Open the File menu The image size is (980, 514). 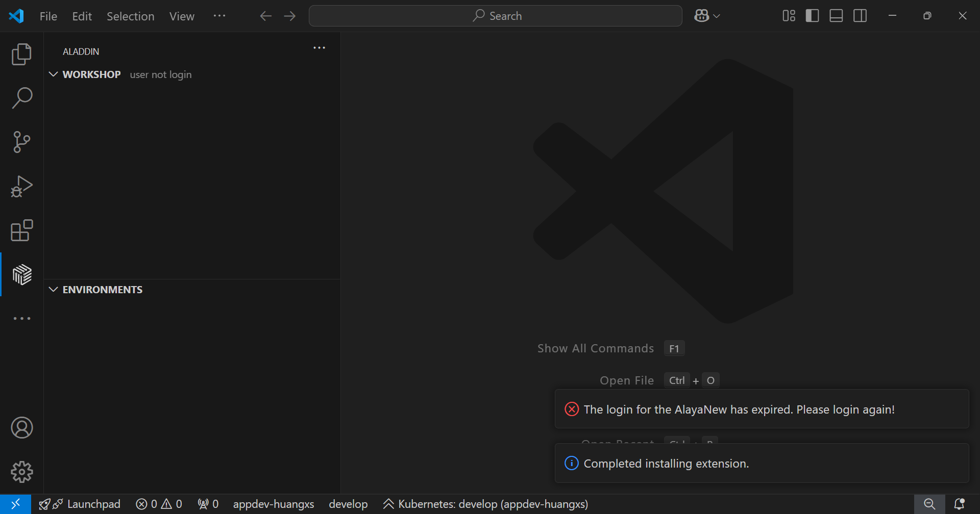pyautogui.click(x=48, y=16)
